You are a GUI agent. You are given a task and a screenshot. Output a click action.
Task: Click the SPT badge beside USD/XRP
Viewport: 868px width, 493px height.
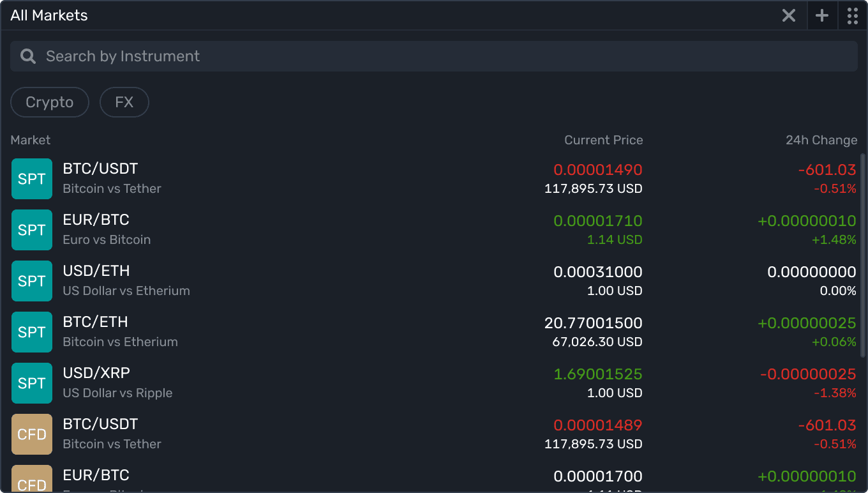point(32,383)
